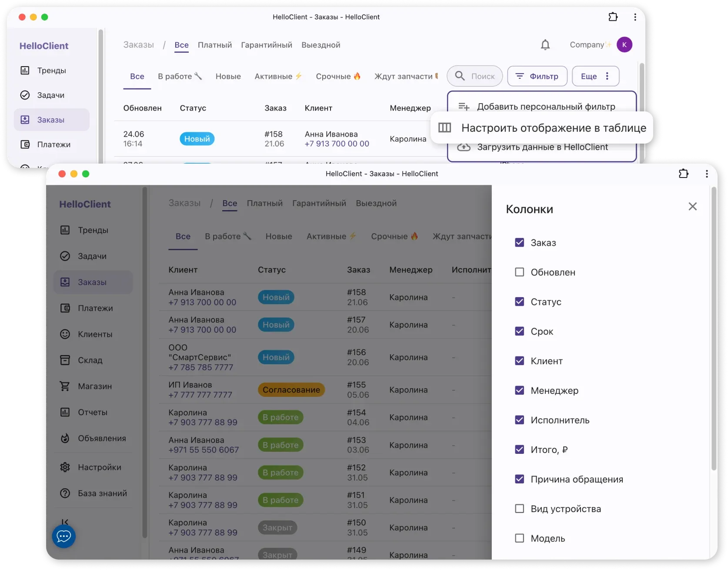This screenshot has width=728, height=570.
Task: Check the Вид устройства column checkbox
Action: [x=519, y=509]
